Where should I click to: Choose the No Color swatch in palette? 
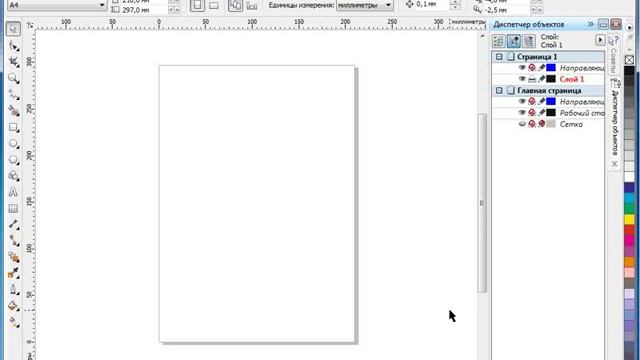(x=629, y=60)
